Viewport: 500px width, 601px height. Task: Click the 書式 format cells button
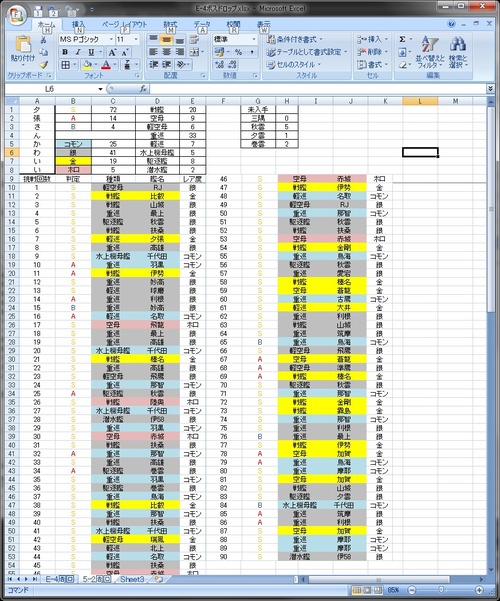click(372, 65)
